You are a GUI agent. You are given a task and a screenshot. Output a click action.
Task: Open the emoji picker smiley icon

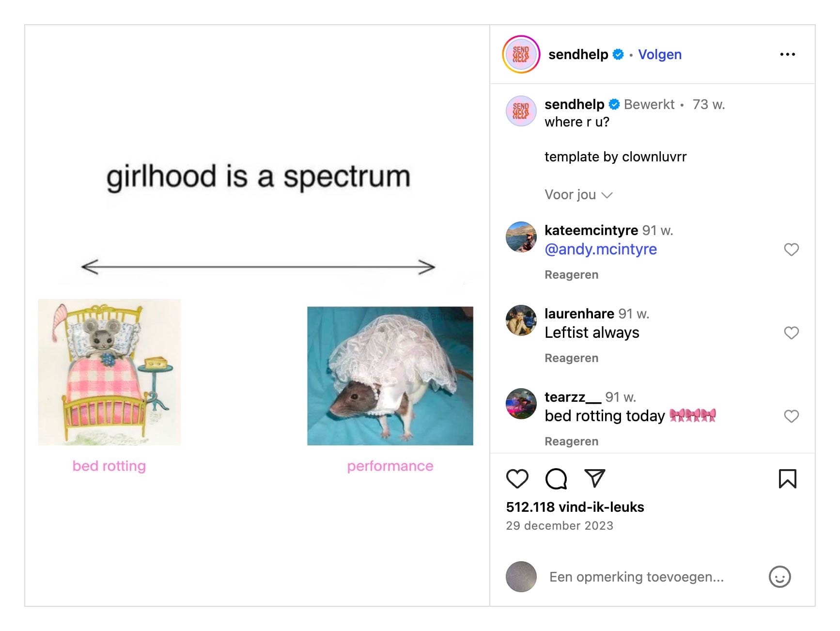tap(779, 577)
